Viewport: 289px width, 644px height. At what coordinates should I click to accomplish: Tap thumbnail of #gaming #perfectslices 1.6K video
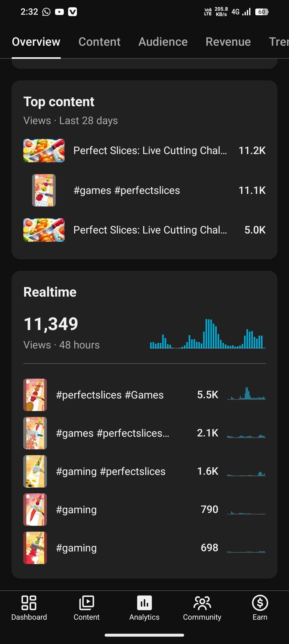point(35,471)
